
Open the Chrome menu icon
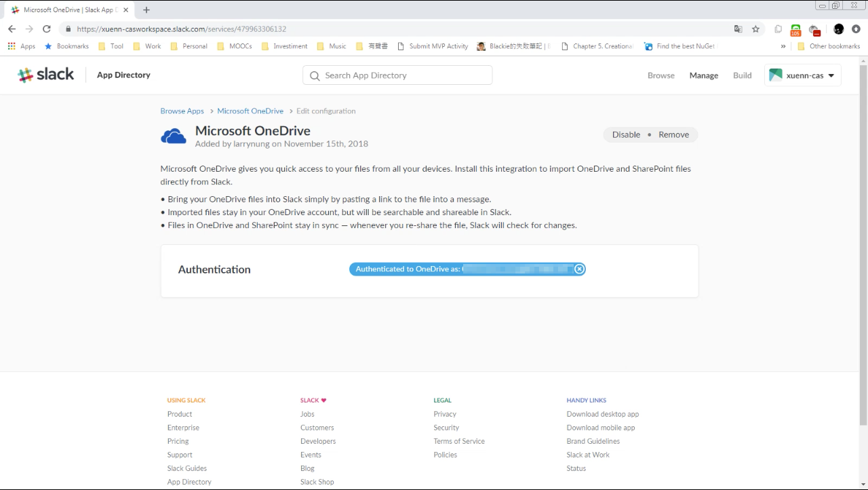[856, 29]
